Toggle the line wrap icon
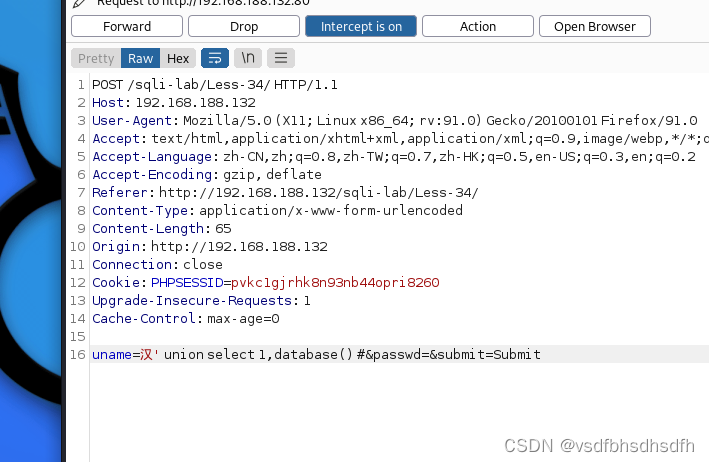 click(x=215, y=58)
